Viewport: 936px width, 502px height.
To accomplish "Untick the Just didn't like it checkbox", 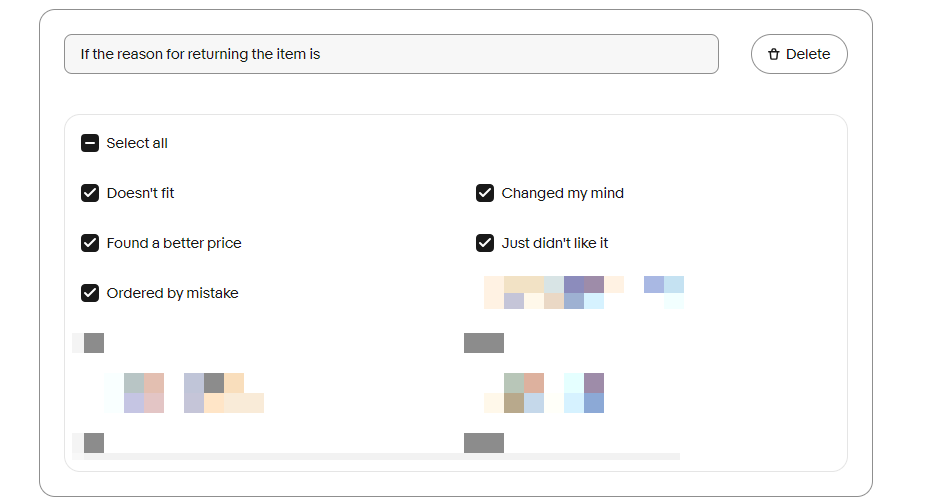I will (x=485, y=243).
